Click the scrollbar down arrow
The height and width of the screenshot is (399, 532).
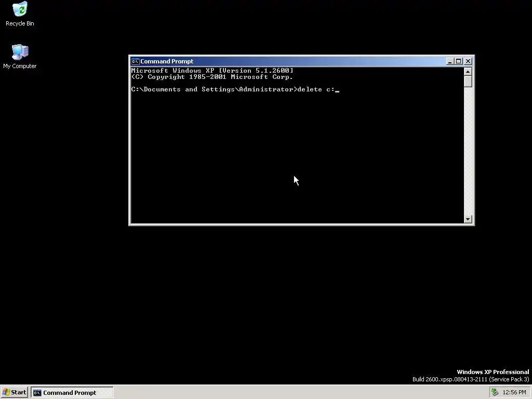468,219
